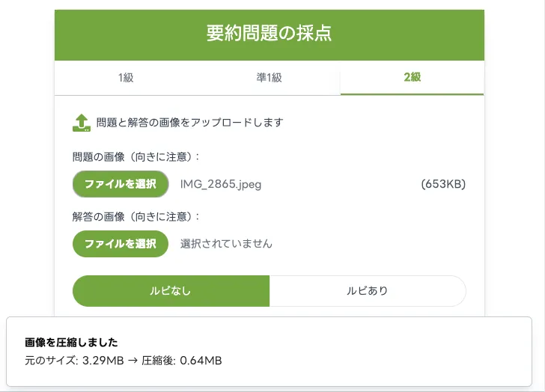Open the 準1級 tab
The height and width of the screenshot is (392, 545).
click(269, 78)
